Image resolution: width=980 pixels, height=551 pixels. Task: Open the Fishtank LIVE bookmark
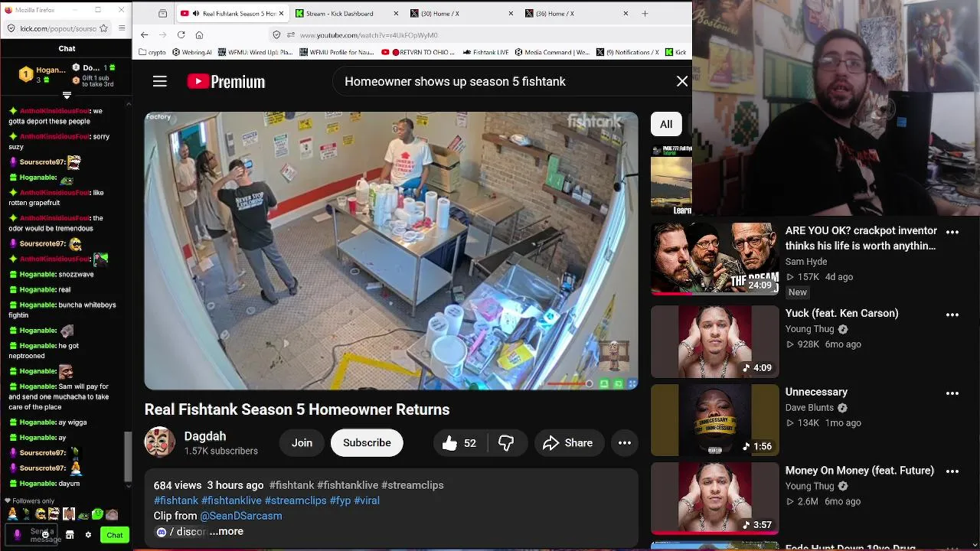point(486,52)
